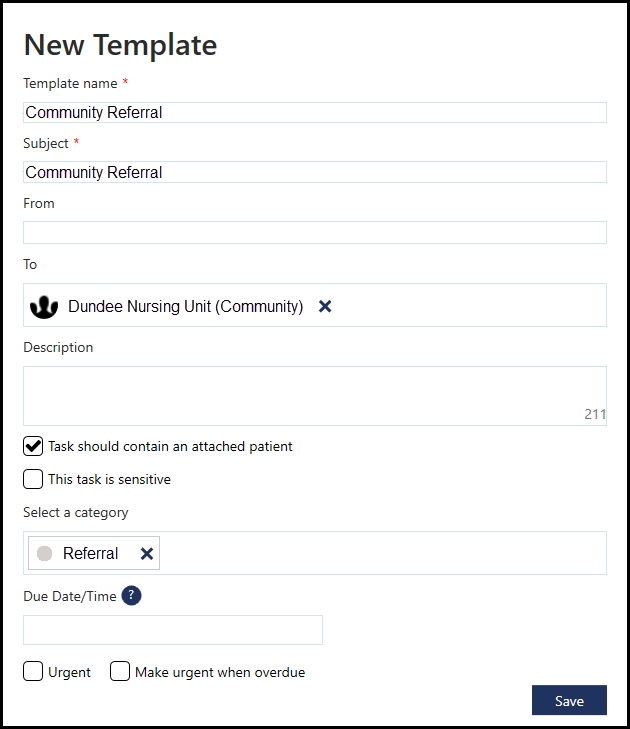Click the grey Referral category color dot
The height and width of the screenshot is (729, 630).
click(x=45, y=554)
